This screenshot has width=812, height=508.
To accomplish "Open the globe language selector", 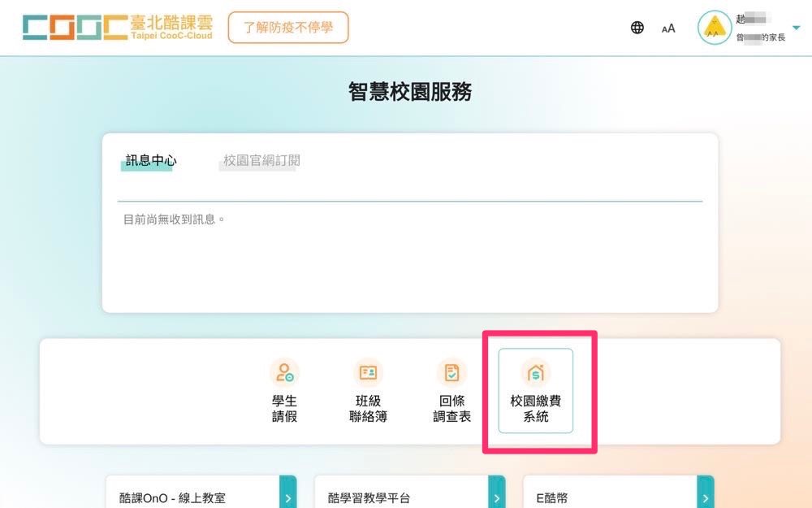I will pyautogui.click(x=637, y=28).
